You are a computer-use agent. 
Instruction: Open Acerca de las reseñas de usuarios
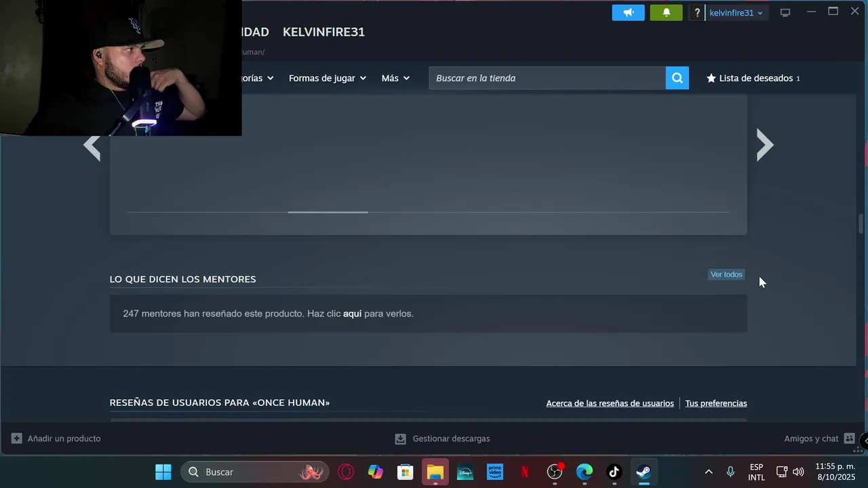click(x=610, y=403)
